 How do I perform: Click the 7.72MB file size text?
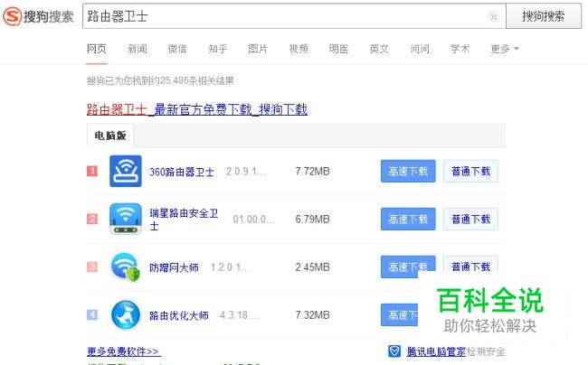click(312, 172)
